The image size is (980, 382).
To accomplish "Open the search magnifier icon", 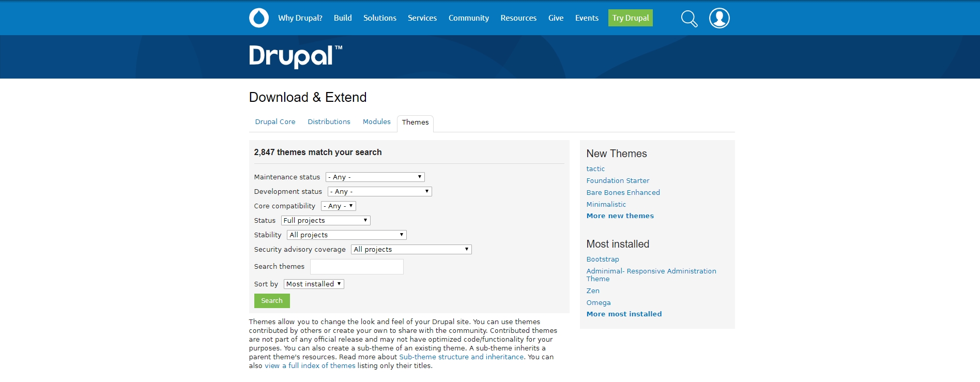I will 689,18.
